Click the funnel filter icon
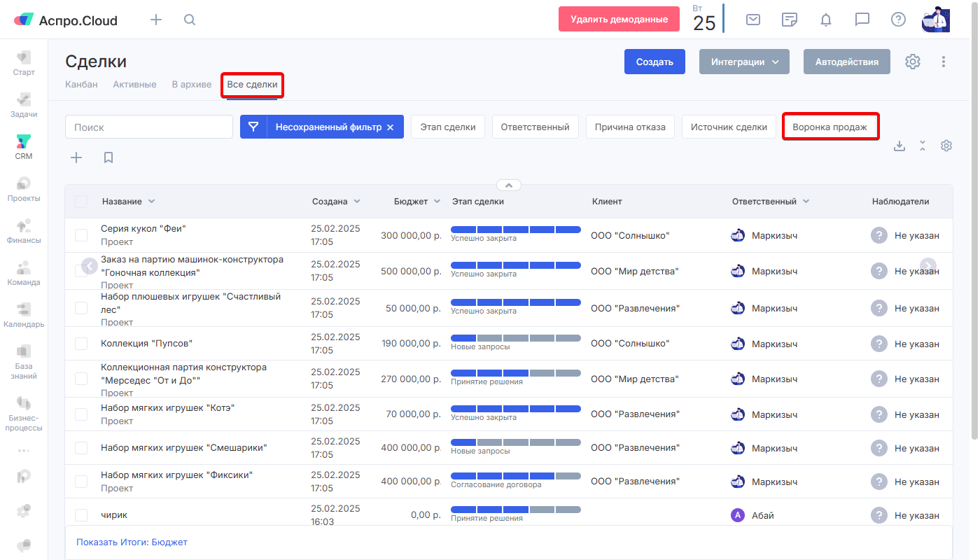This screenshot has width=980, height=560. pyautogui.click(x=253, y=127)
